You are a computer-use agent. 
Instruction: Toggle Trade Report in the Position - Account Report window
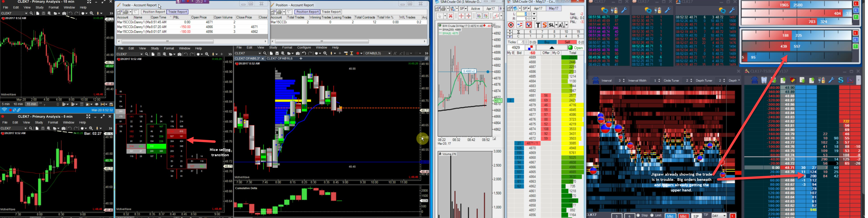click(x=331, y=12)
